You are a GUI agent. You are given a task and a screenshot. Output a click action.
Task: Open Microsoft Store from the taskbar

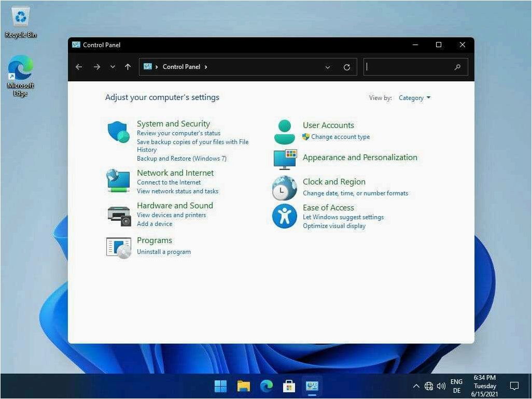(x=289, y=386)
